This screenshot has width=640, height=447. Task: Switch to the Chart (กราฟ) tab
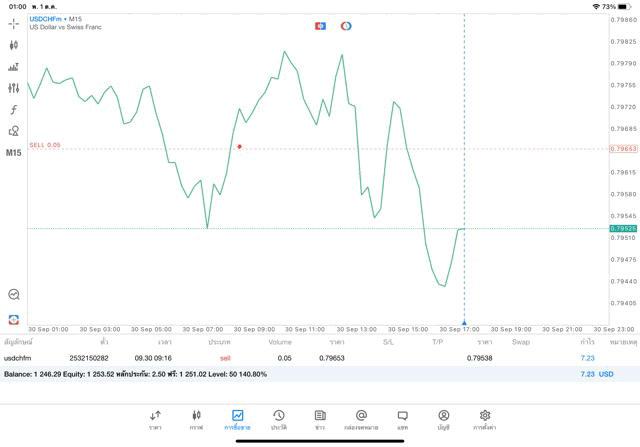click(196, 420)
